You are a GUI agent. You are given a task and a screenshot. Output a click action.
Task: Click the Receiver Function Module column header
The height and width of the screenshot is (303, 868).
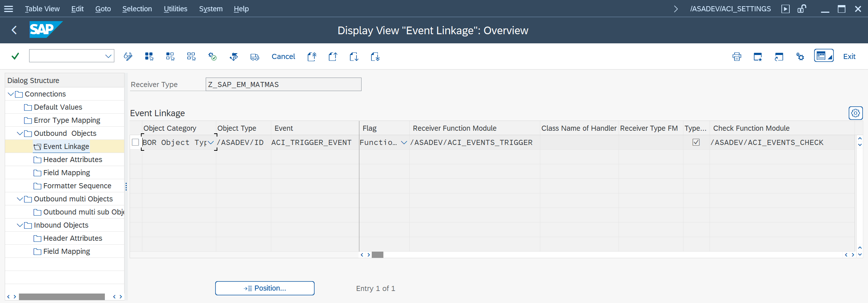click(474, 128)
